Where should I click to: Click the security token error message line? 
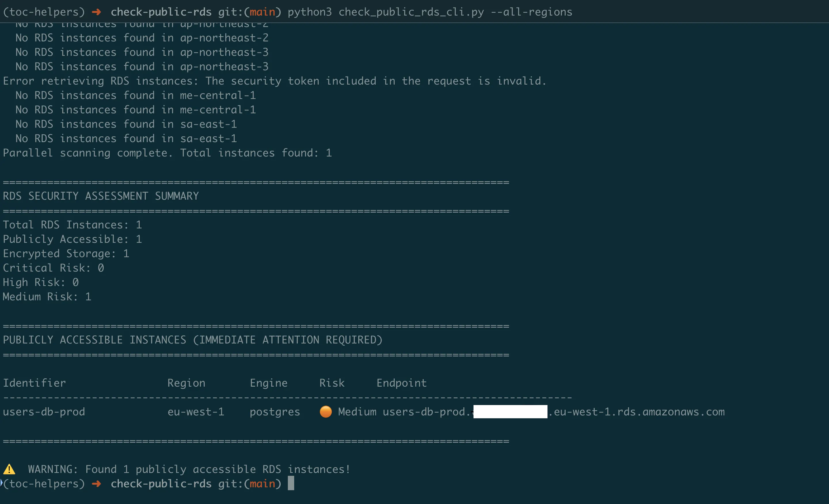tap(274, 81)
